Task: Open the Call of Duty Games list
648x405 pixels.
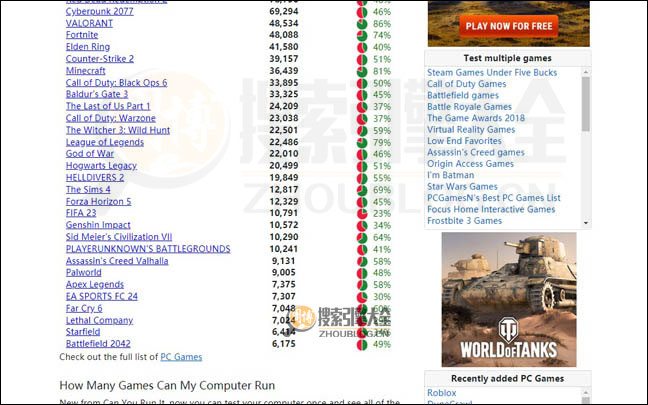Action: click(467, 84)
